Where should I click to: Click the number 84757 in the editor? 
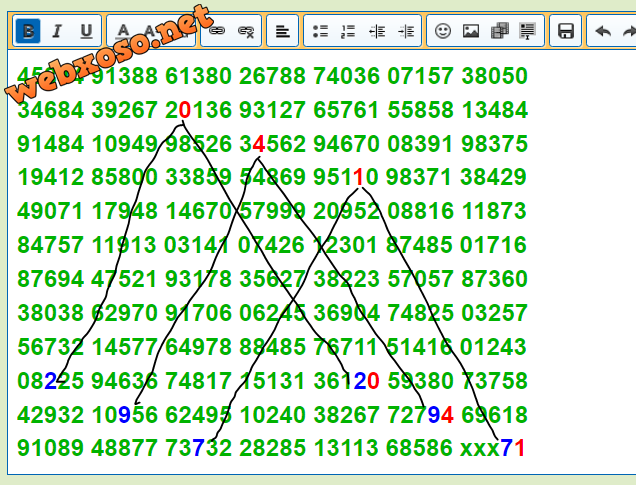click(x=50, y=245)
